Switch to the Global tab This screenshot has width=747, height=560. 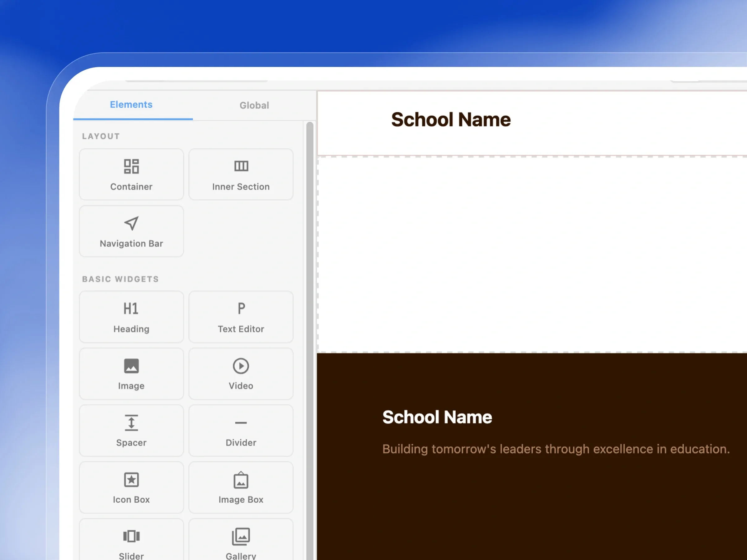click(254, 105)
